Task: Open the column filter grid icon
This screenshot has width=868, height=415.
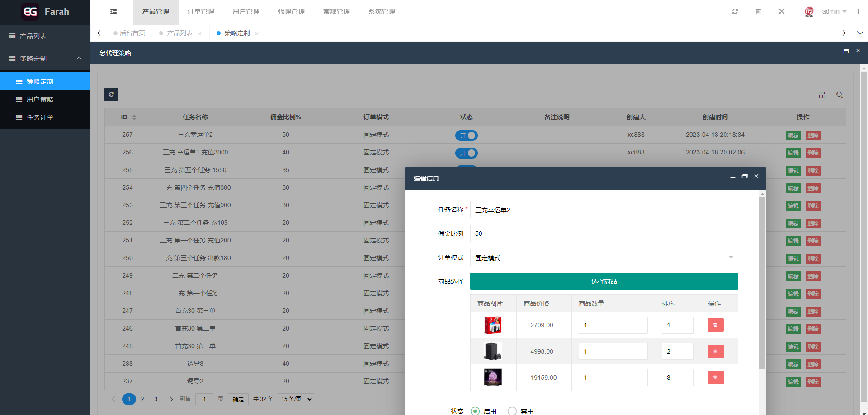Action: tap(821, 95)
